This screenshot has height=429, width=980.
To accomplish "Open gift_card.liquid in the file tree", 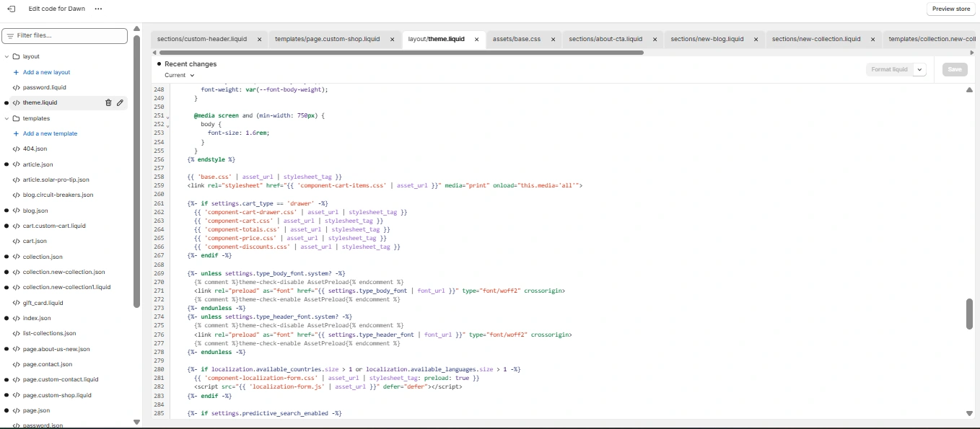I will (43, 303).
